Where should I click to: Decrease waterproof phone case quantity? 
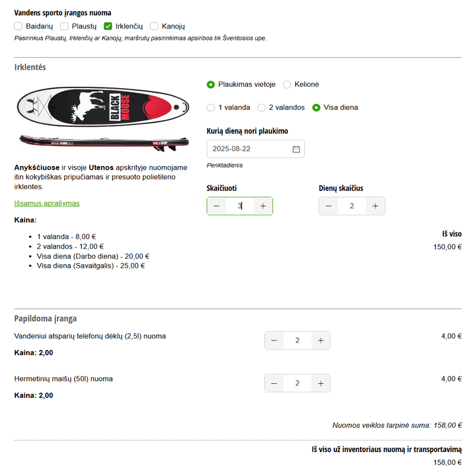pyautogui.click(x=274, y=340)
